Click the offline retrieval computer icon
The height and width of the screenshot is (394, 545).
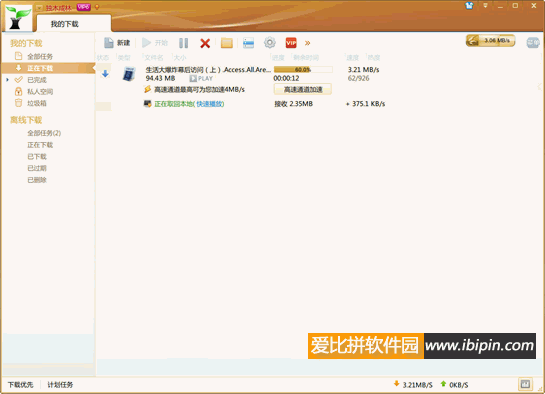pos(148,104)
